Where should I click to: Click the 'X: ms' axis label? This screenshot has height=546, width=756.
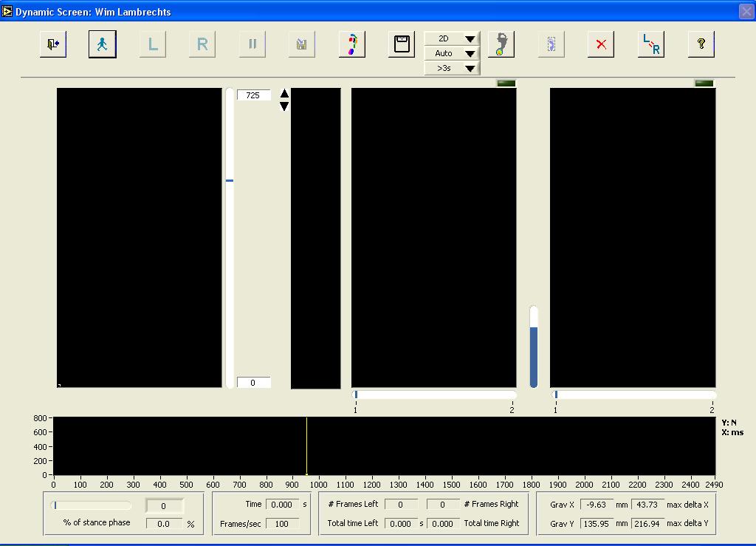[x=732, y=433]
